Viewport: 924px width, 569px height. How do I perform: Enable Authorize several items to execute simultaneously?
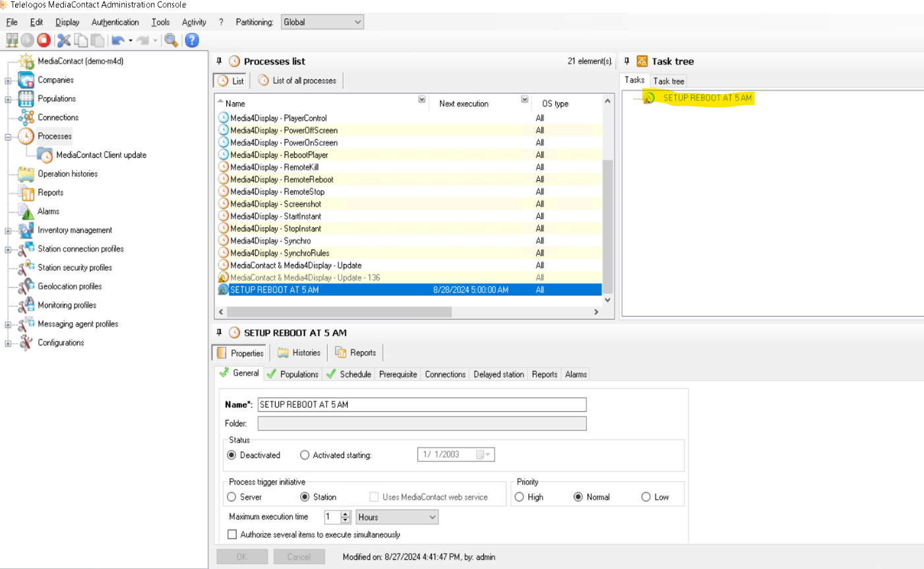232,534
